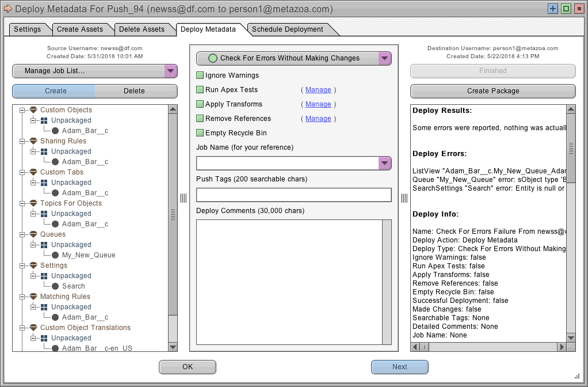Click the Custom Tabs folder icon

33,172
